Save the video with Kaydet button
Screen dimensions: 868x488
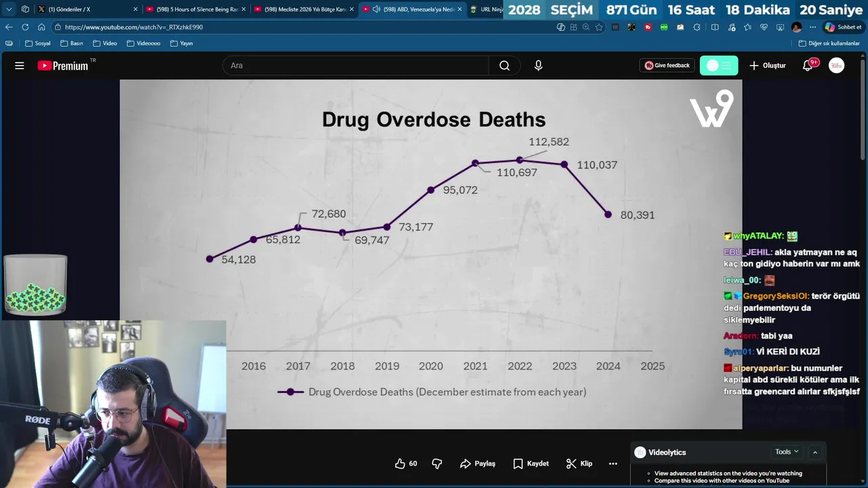[x=531, y=464]
